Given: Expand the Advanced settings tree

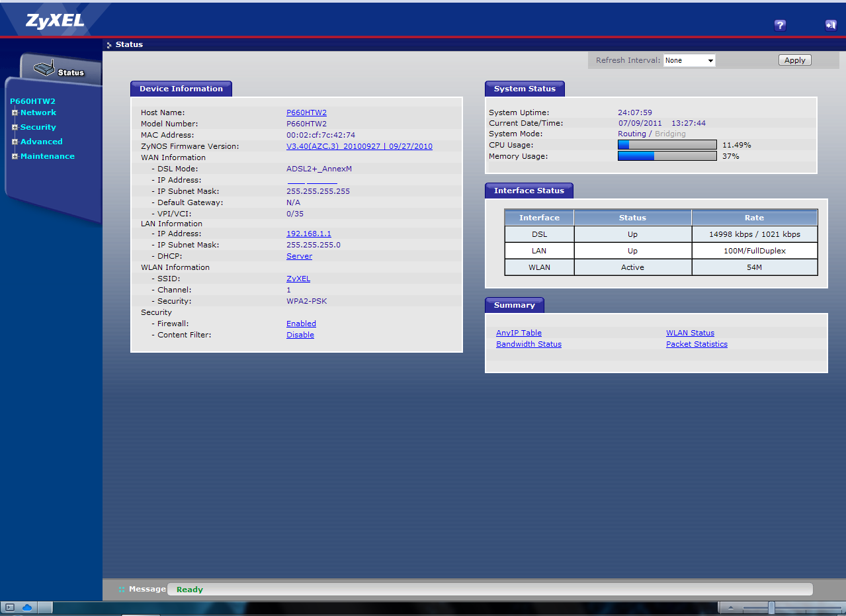Looking at the screenshot, I should [15, 141].
